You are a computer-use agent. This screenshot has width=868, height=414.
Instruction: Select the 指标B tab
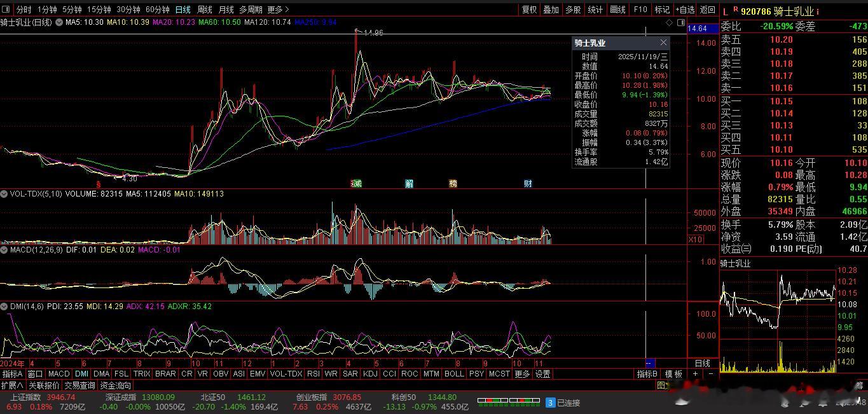[x=647, y=374]
